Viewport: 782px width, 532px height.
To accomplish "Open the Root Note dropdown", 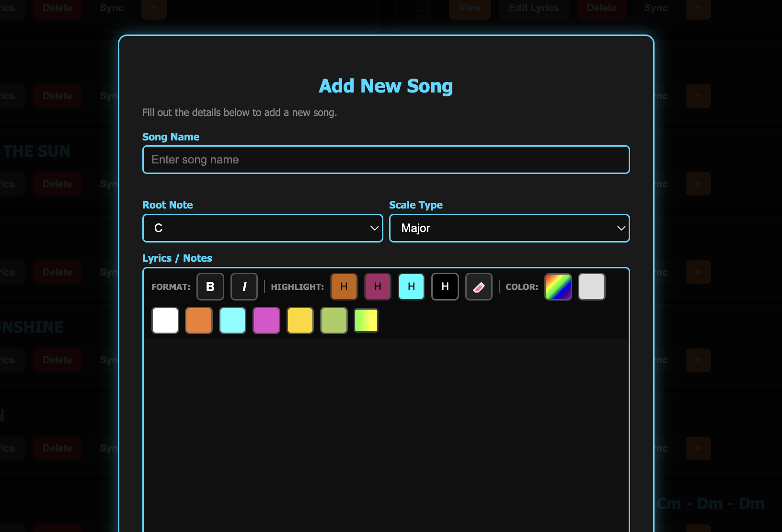I will coord(263,228).
